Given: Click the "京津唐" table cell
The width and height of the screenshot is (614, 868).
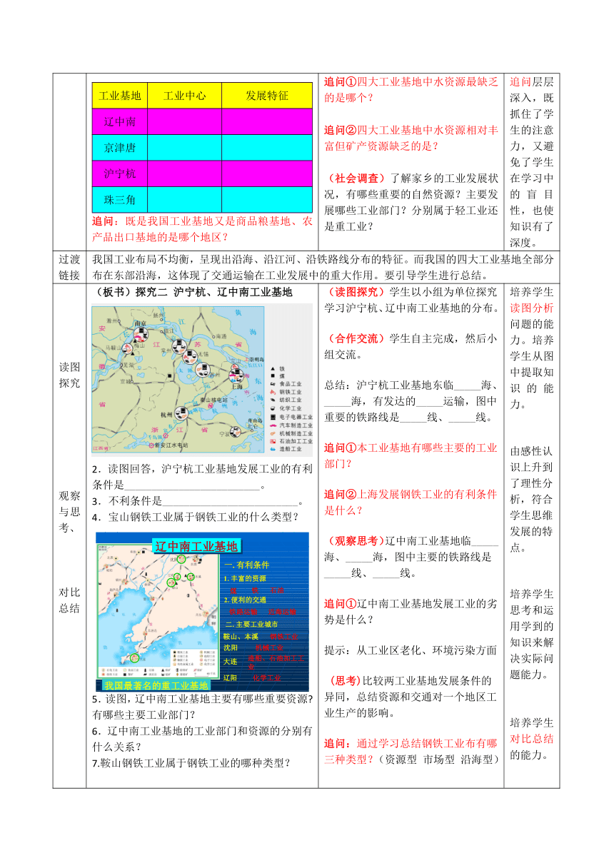Looking at the screenshot, I should coord(120,148).
